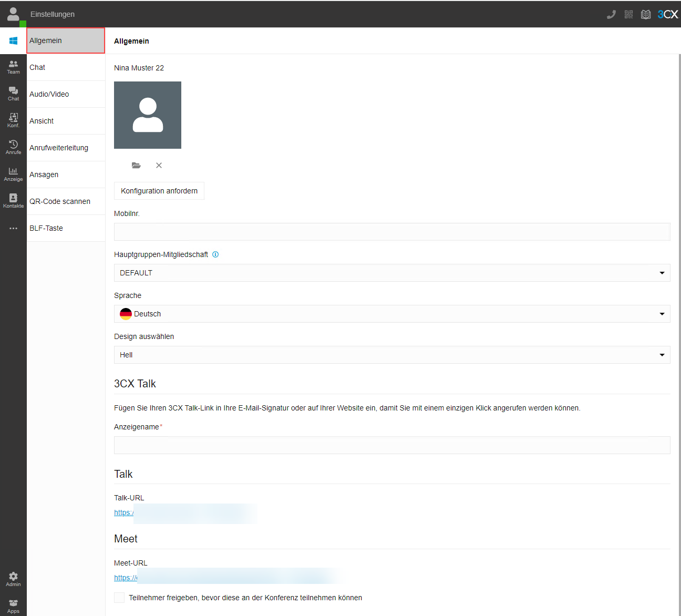This screenshot has height=616, width=681.
Task: Open the Audio/Video settings
Action: 66,94
